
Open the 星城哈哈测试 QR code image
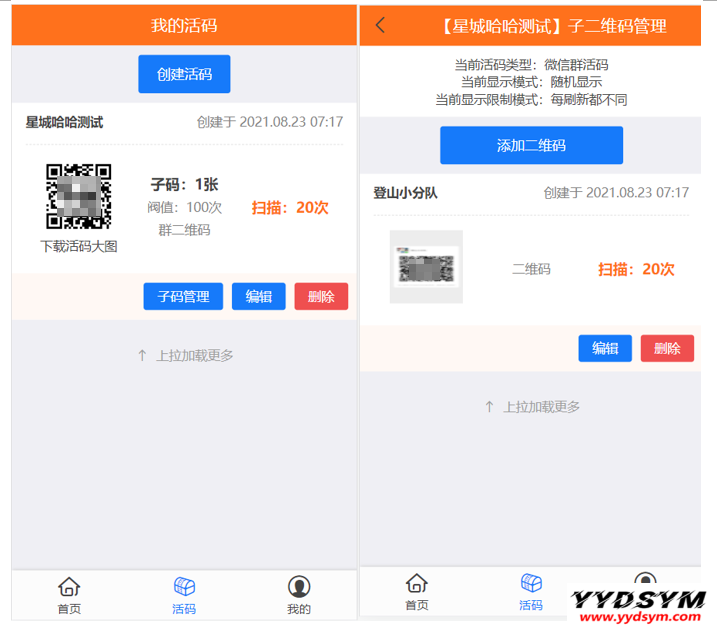79,197
